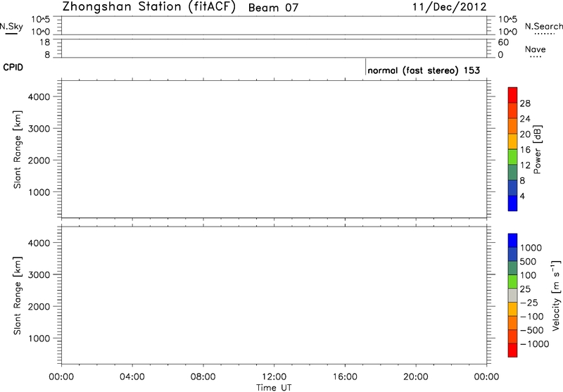Click the 'Velocity [m s-1]' colorbar label
The image size is (563, 392).
556,296
